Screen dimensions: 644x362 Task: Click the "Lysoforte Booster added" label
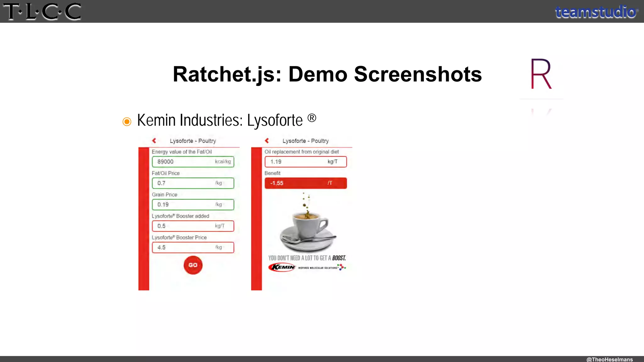180,216
